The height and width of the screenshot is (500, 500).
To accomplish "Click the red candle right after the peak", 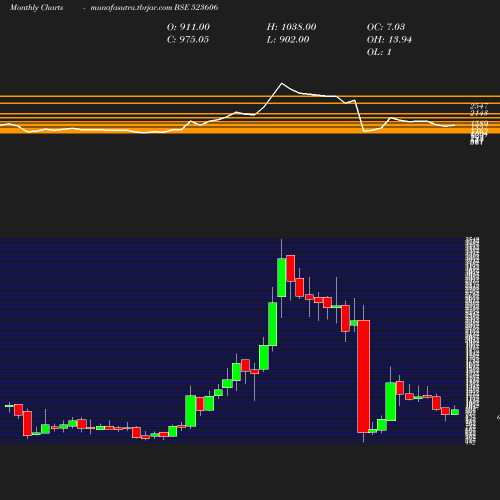I will pos(291,268).
